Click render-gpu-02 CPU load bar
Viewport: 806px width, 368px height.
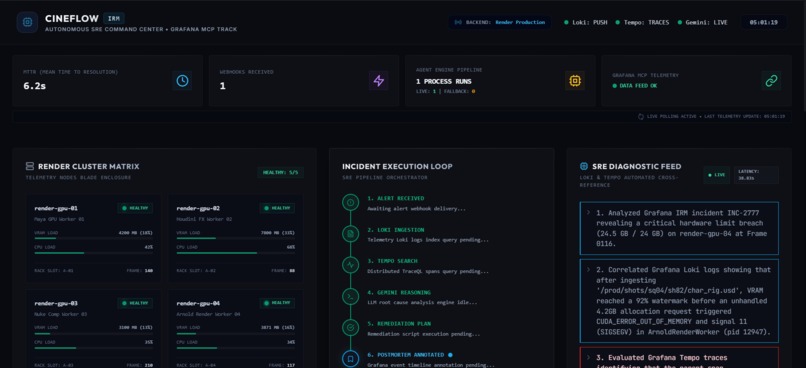pos(235,253)
